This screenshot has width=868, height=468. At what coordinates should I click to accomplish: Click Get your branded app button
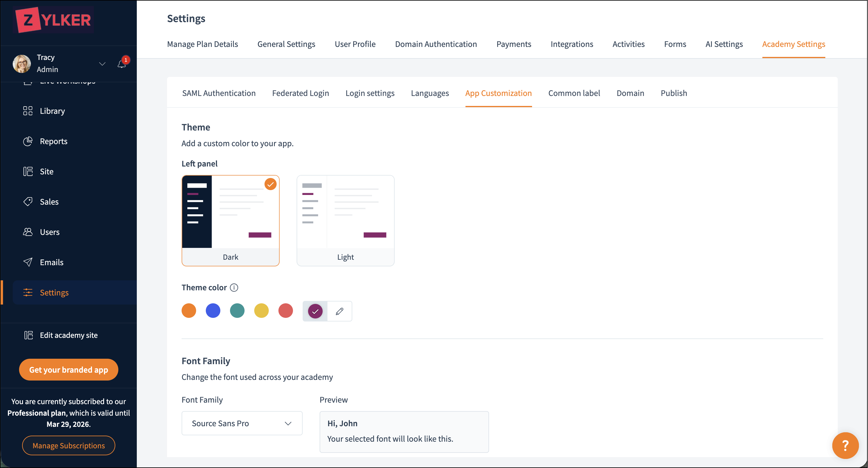click(68, 370)
